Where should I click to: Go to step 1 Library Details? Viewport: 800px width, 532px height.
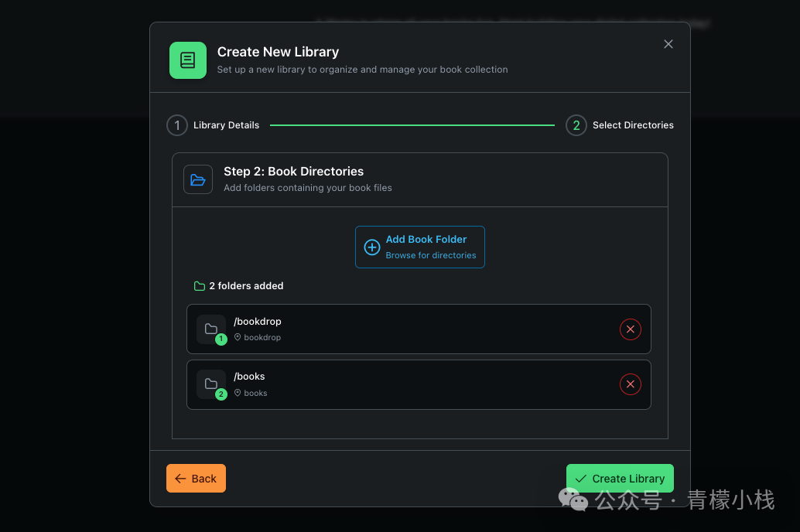(214, 125)
